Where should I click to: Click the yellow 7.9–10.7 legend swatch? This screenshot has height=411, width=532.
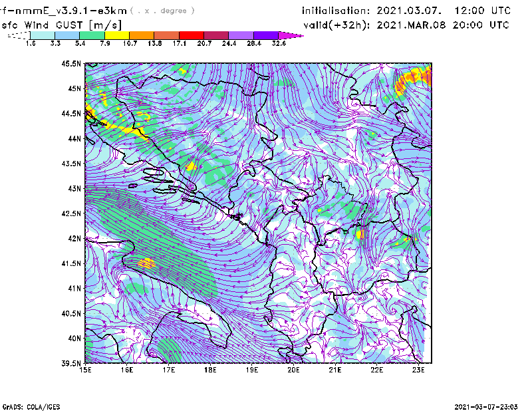[117, 35]
